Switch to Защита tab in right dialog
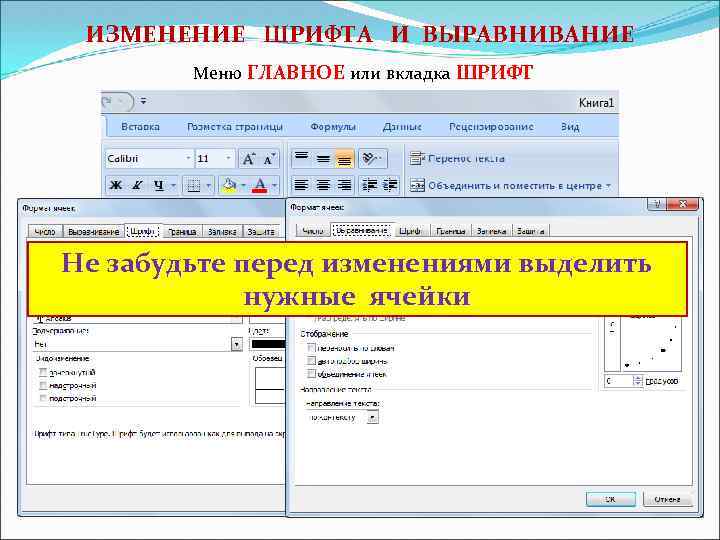 530,231
